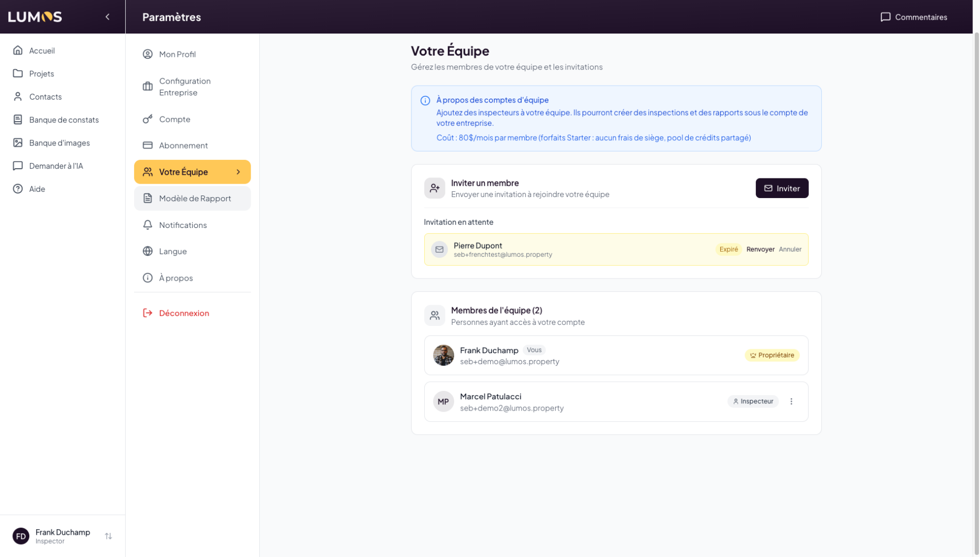Open the Aide help page
This screenshot has width=980, height=557.
pyautogui.click(x=37, y=189)
